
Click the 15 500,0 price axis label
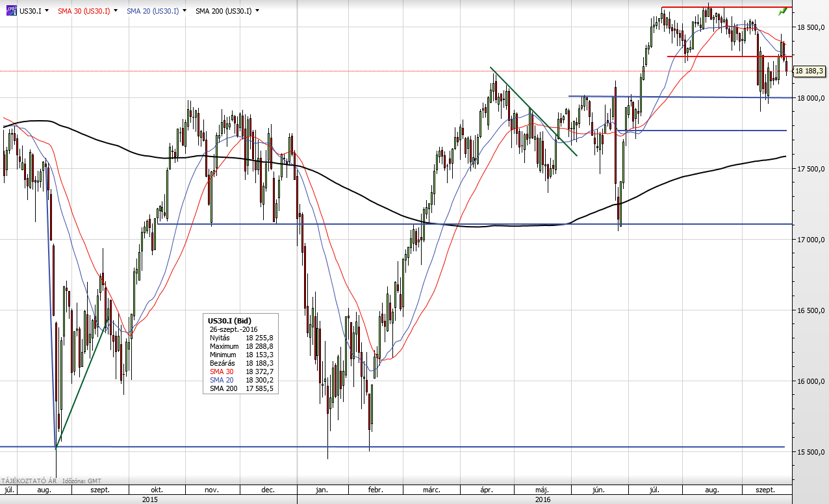(x=810, y=452)
